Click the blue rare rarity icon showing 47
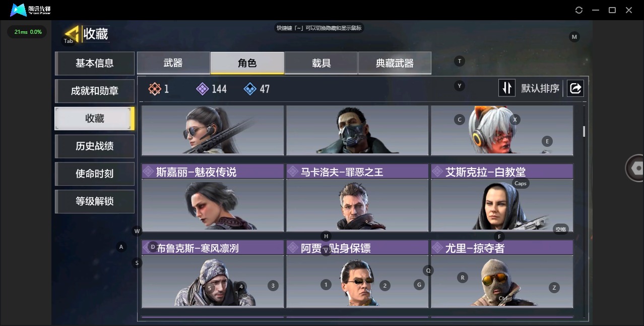 (x=250, y=89)
